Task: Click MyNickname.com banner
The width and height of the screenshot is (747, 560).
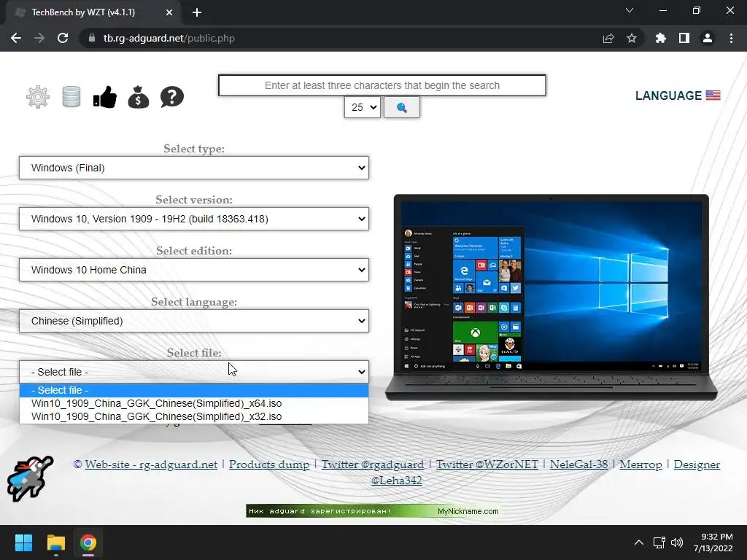Action: coord(373,511)
